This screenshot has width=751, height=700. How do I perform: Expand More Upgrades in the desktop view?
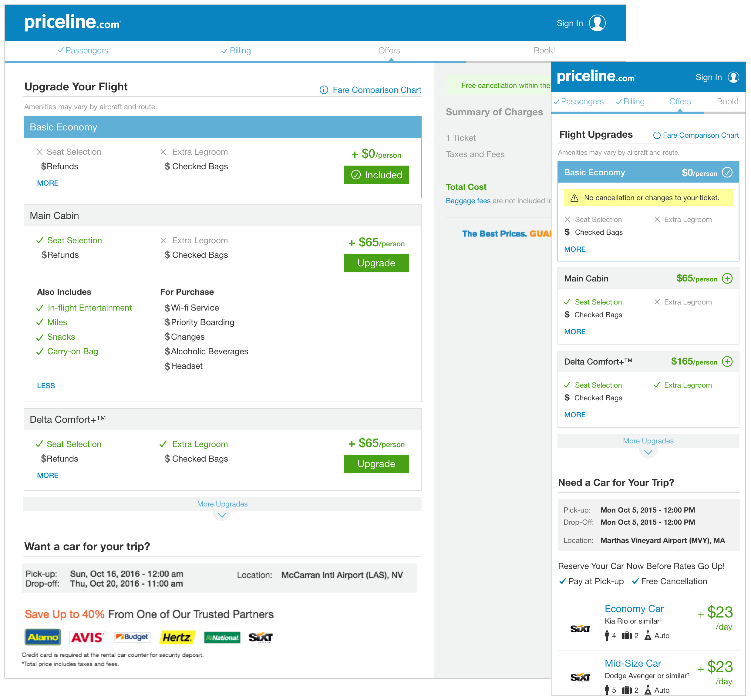point(222,505)
